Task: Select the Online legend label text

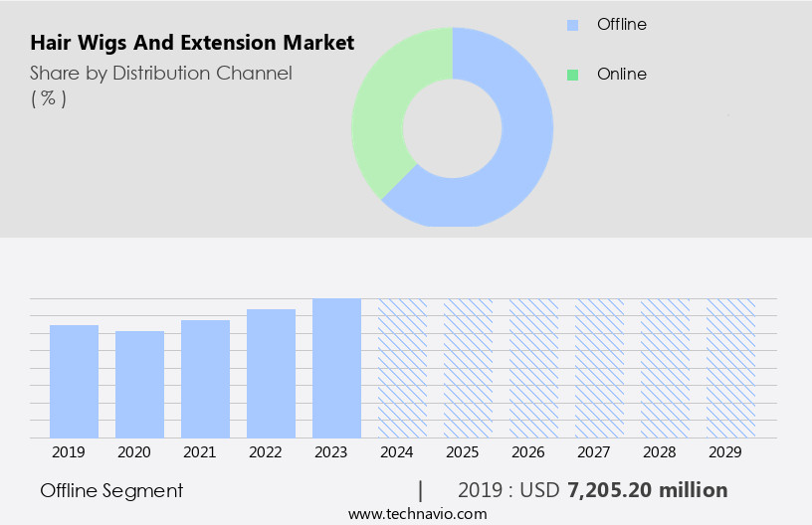Action: coord(621,75)
